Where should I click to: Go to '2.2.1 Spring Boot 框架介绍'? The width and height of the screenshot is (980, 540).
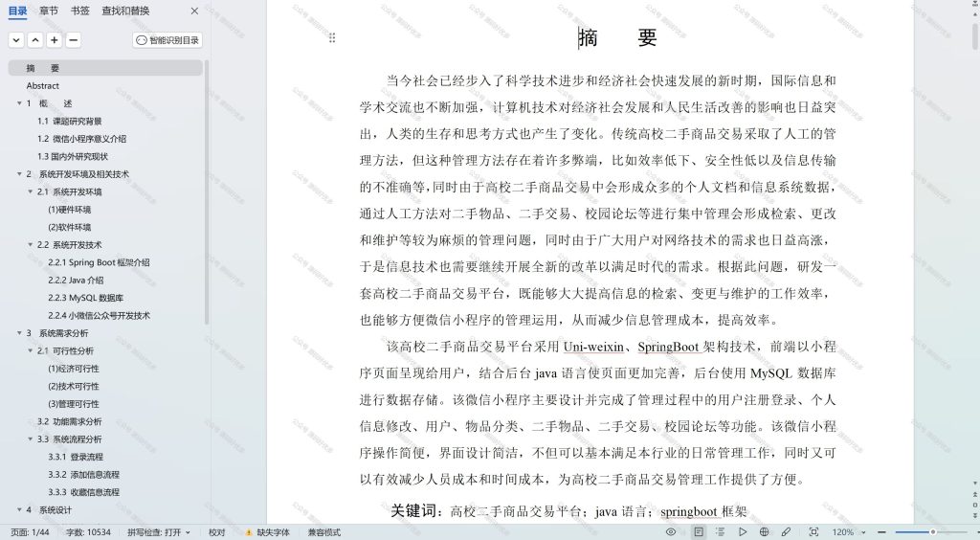pos(99,262)
